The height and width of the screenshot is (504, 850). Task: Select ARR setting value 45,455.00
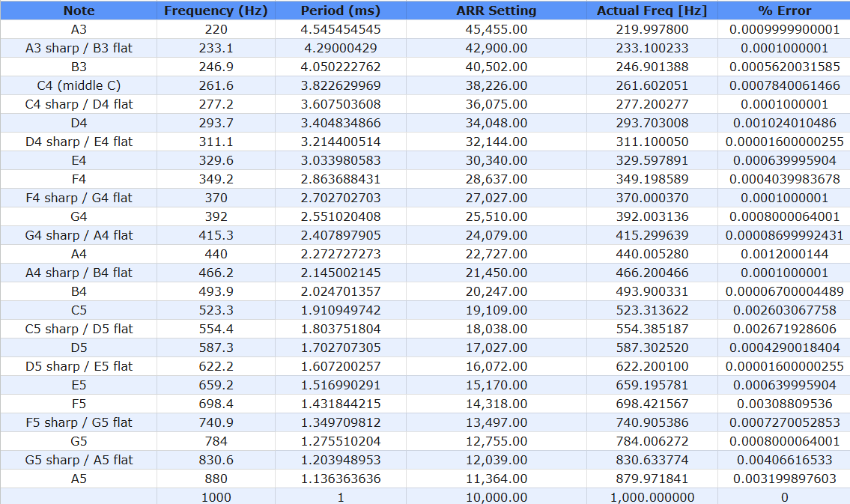tap(496, 29)
